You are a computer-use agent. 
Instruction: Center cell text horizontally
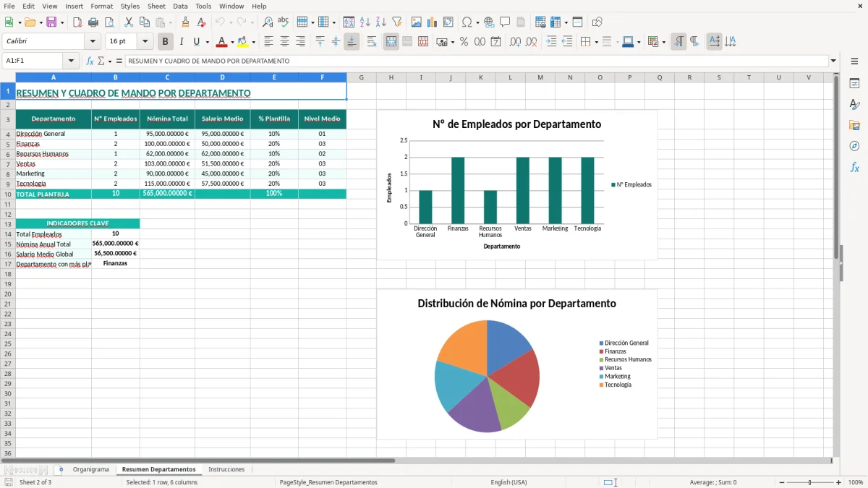tap(285, 42)
